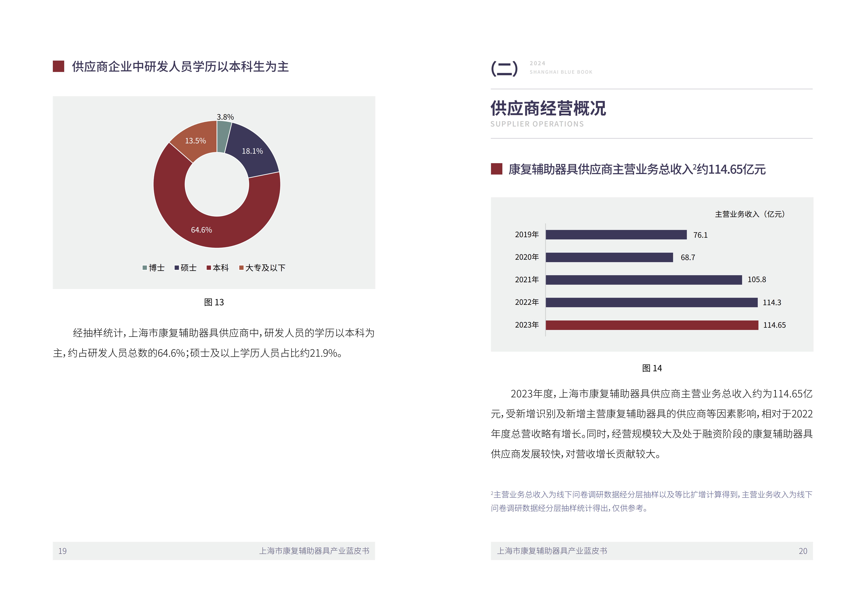Viewport: 866px width, 616px height.
Task: Click heading 康复辅助器具供应商主营业务总收入约114.65亿元
Action: [x=637, y=169]
